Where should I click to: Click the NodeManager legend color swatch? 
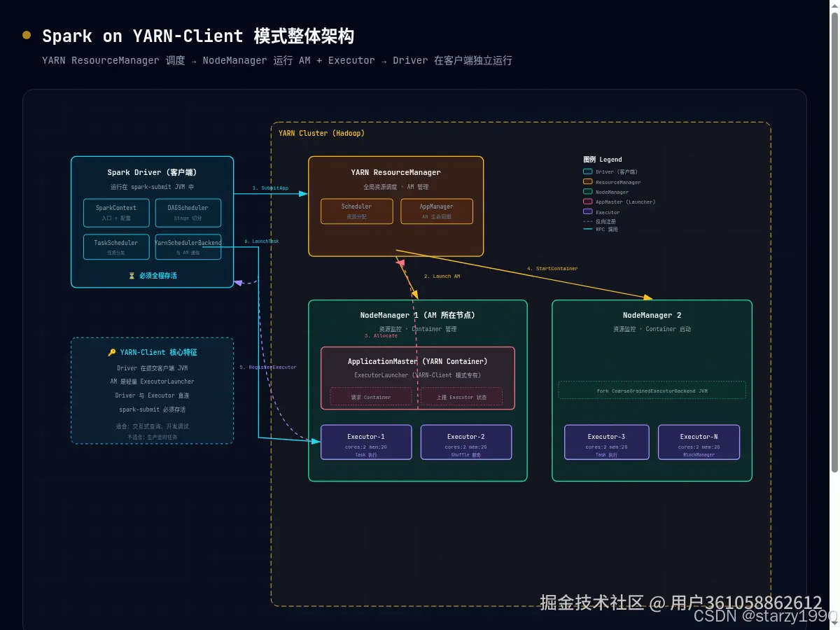coord(587,192)
